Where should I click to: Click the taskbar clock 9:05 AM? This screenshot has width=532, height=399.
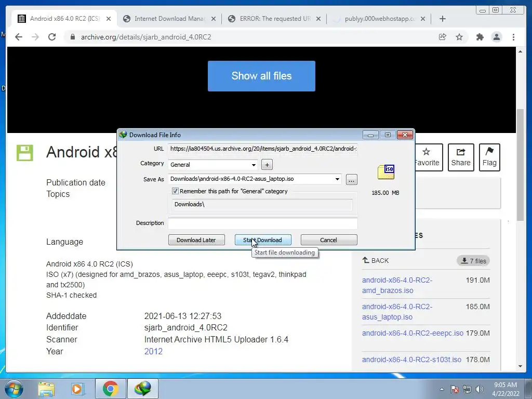(x=506, y=385)
